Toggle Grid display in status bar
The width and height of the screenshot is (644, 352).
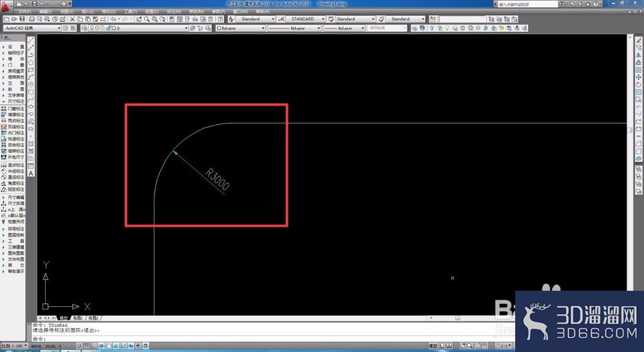click(87, 346)
